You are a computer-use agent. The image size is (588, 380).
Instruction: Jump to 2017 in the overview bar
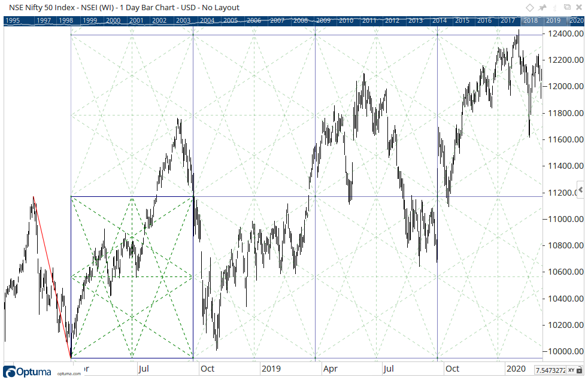[507, 20]
